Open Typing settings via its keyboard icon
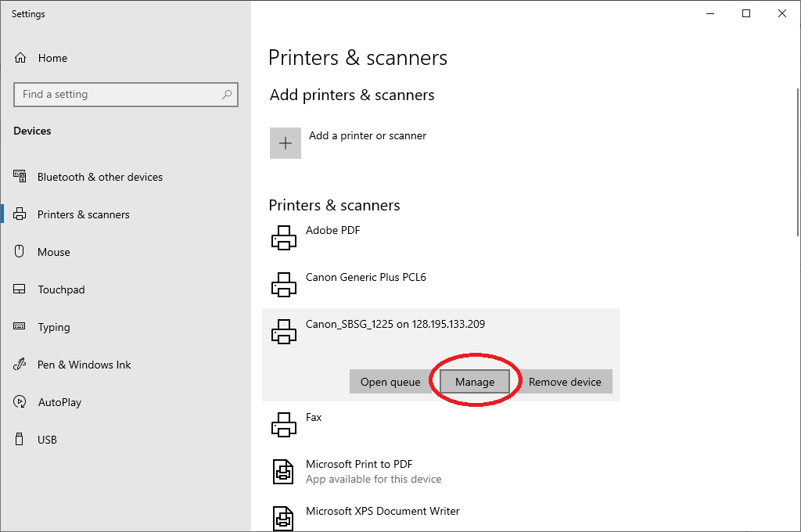801x532 pixels. [20, 327]
